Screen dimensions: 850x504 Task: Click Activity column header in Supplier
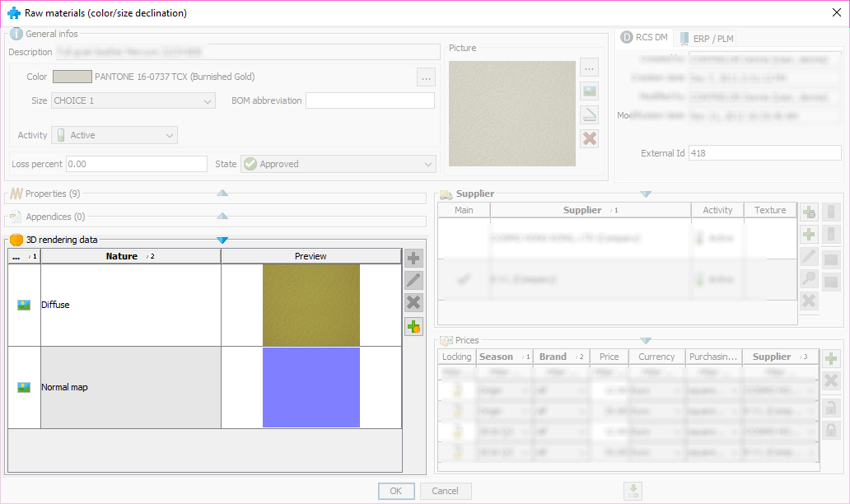[x=717, y=210]
